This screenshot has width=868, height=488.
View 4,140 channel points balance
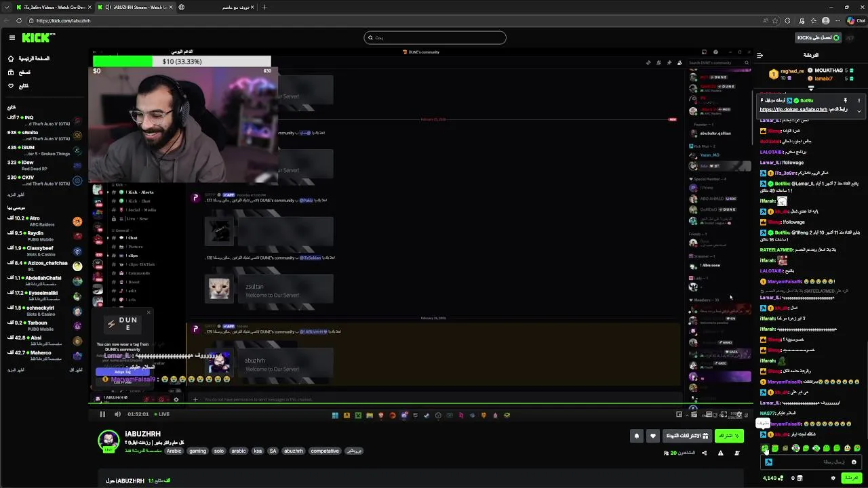click(x=773, y=478)
